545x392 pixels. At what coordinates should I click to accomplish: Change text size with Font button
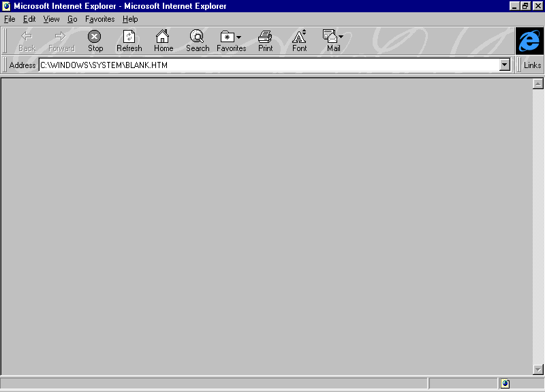point(299,41)
